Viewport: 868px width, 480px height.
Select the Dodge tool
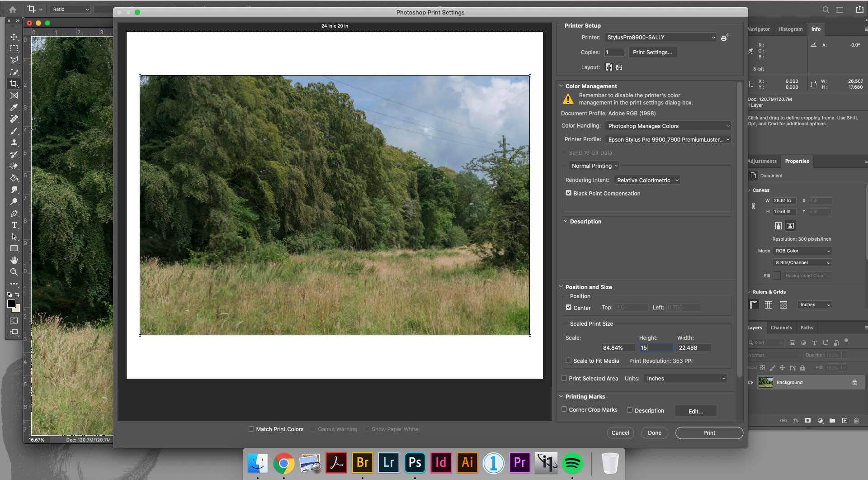click(x=14, y=201)
